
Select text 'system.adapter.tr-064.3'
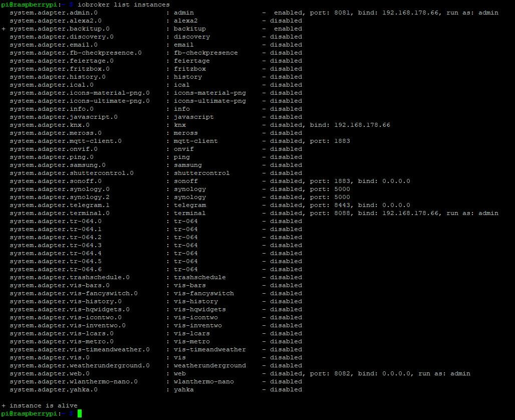[x=56, y=245]
